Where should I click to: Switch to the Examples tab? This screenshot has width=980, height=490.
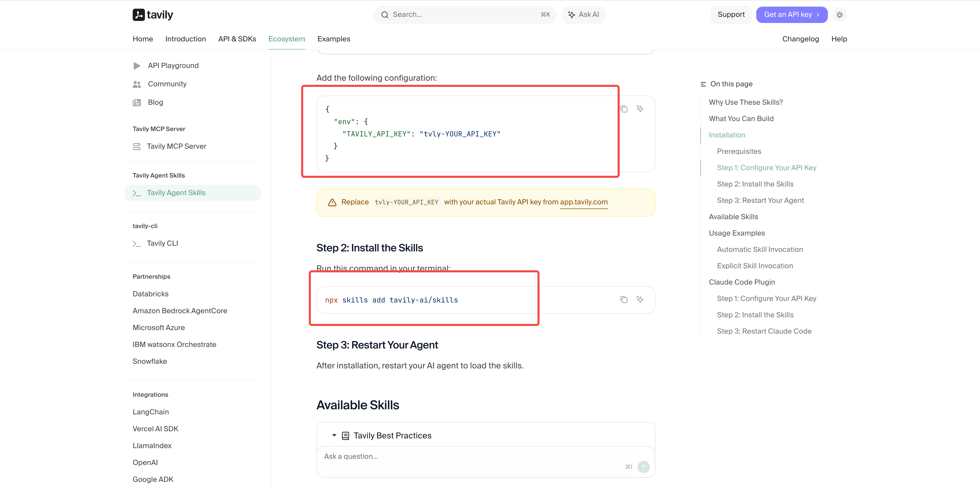(334, 39)
